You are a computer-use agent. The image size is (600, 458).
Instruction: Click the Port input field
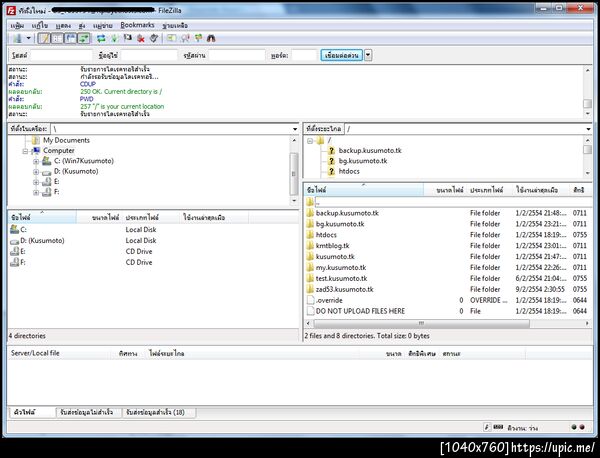click(304, 55)
